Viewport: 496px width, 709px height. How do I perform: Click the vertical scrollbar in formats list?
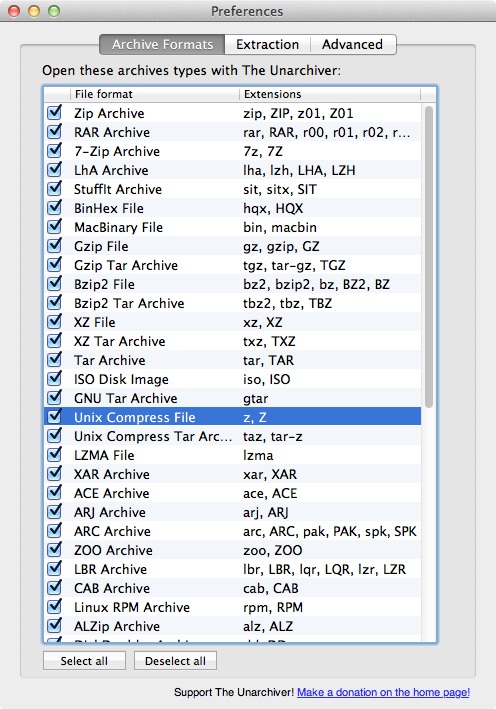(x=429, y=257)
